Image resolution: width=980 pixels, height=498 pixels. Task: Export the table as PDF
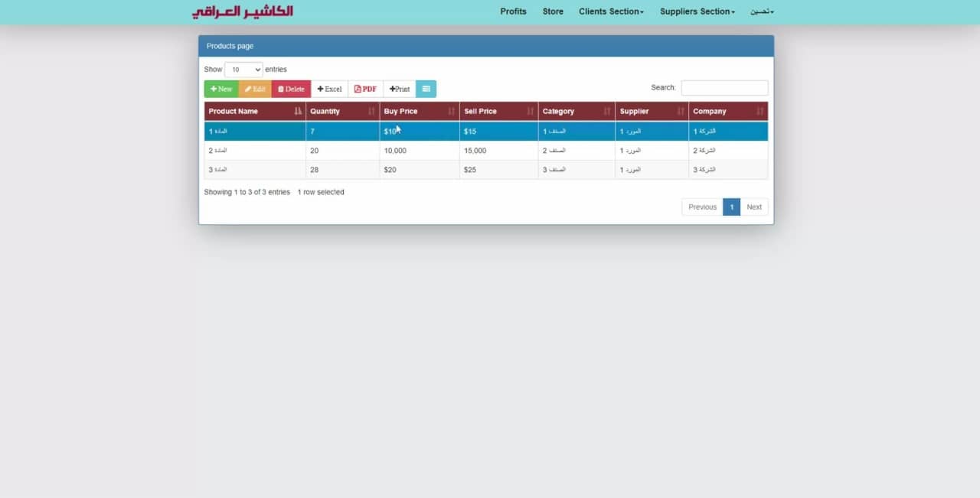[x=365, y=89]
